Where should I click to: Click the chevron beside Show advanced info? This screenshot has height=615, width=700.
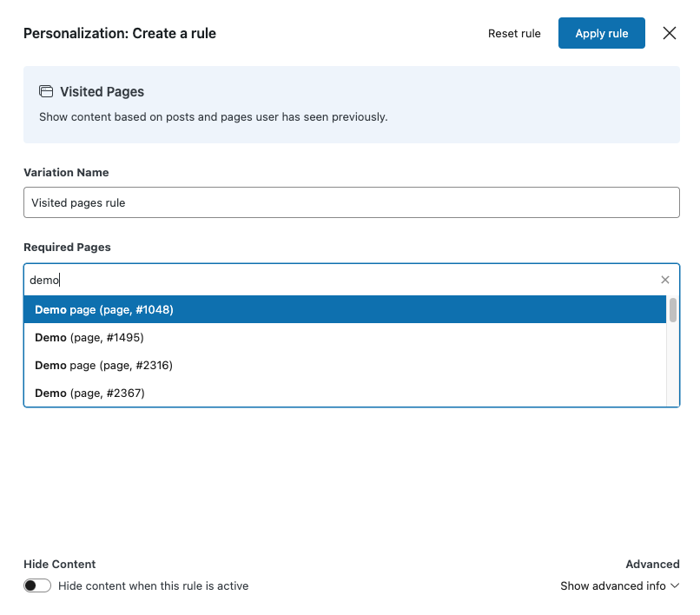674,586
